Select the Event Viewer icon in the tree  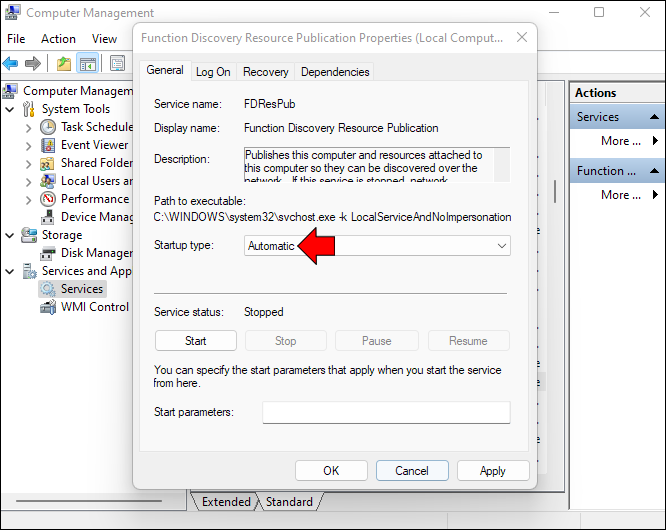48,145
